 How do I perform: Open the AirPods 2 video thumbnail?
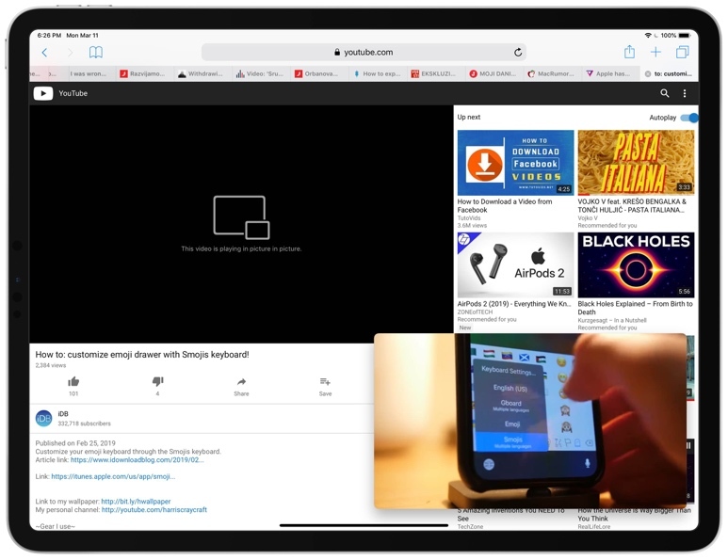tap(515, 265)
